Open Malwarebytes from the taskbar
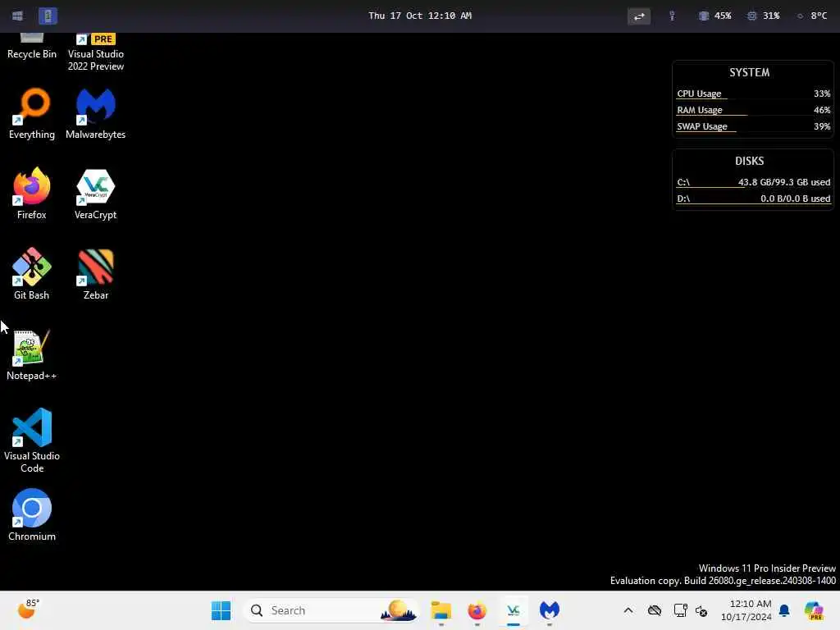Image resolution: width=840 pixels, height=630 pixels. pyautogui.click(x=549, y=610)
